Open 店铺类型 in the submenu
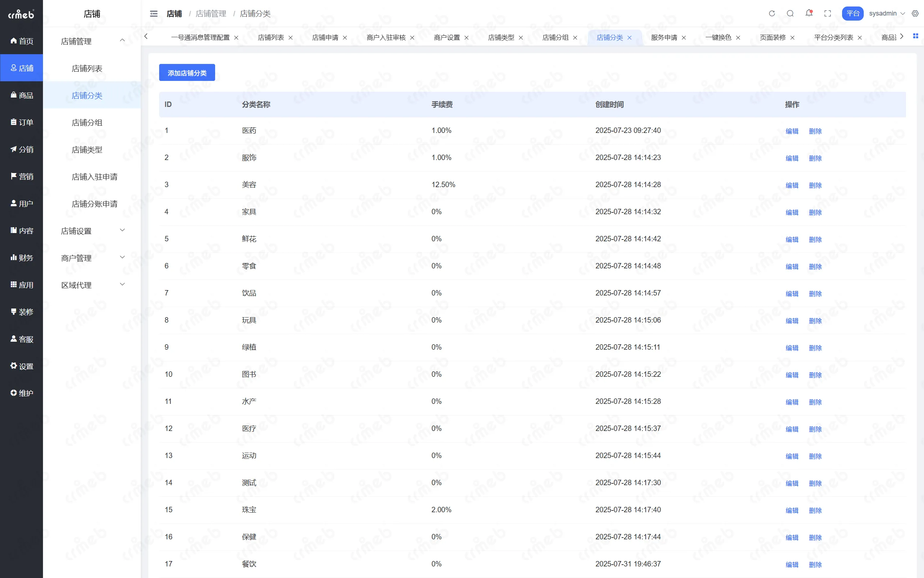This screenshot has width=924, height=578. coord(92,150)
